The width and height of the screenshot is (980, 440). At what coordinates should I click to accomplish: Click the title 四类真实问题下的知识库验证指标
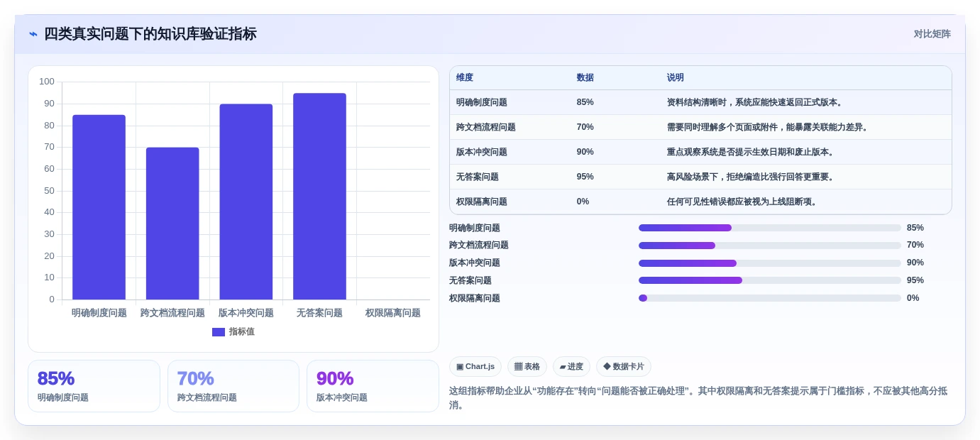[x=150, y=34]
